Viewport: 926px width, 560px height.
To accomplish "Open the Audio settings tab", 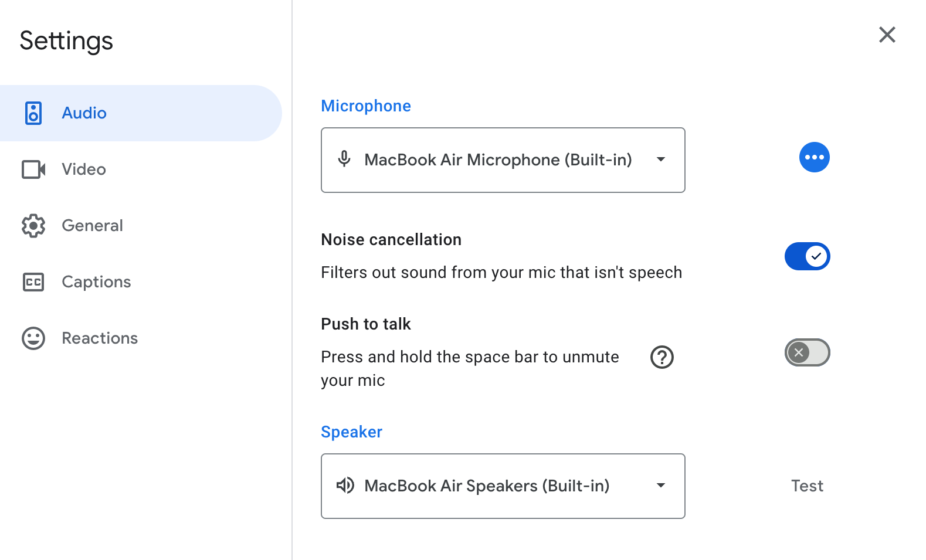I will [x=141, y=113].
